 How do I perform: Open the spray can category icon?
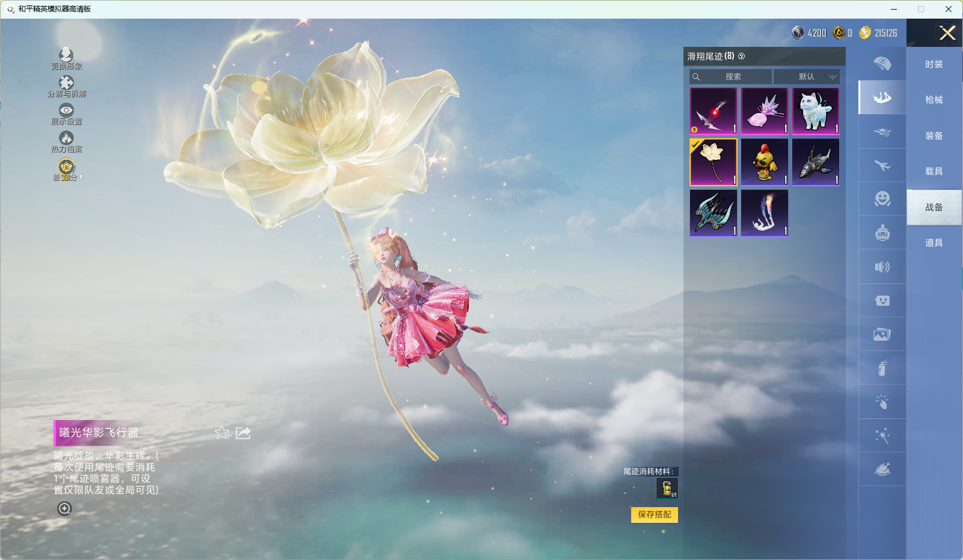tap(882, 367)
